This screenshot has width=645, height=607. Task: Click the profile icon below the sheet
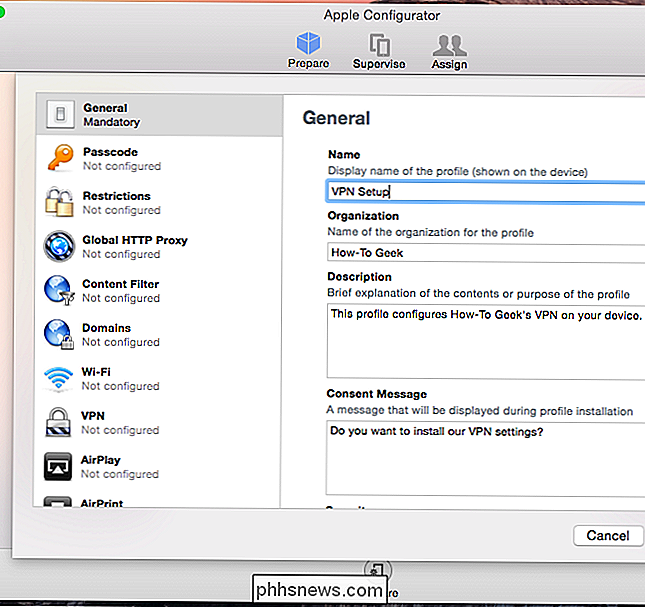[x=377, y=570]
